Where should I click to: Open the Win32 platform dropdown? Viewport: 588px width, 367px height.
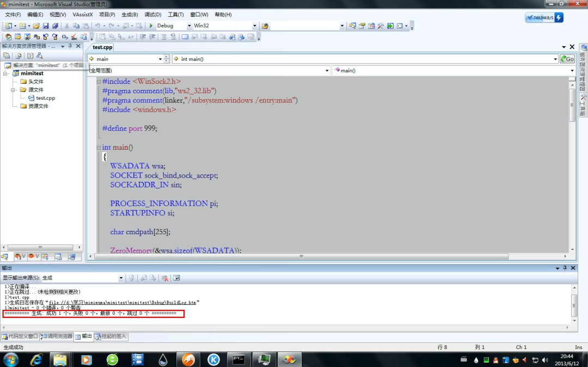point(254,26)
